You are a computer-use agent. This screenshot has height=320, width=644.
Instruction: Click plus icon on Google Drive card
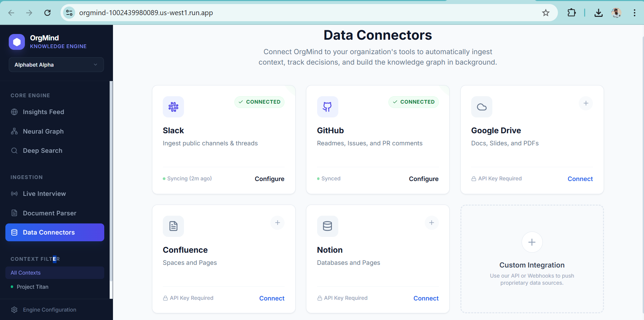pos(586,103)
